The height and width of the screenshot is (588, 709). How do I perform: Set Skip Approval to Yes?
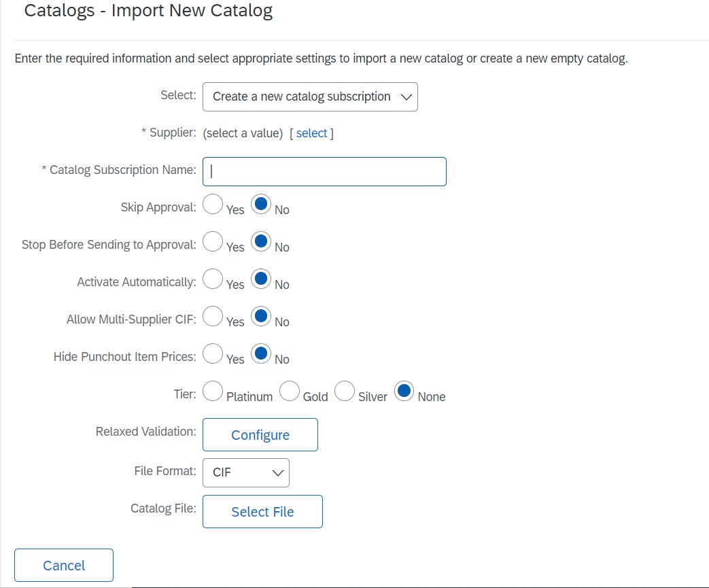click(213, 204)
